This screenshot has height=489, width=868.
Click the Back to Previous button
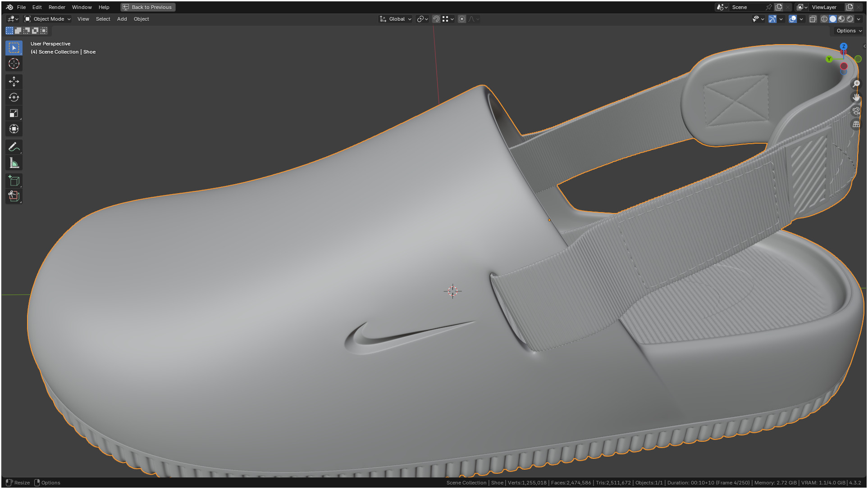(148, 7)
